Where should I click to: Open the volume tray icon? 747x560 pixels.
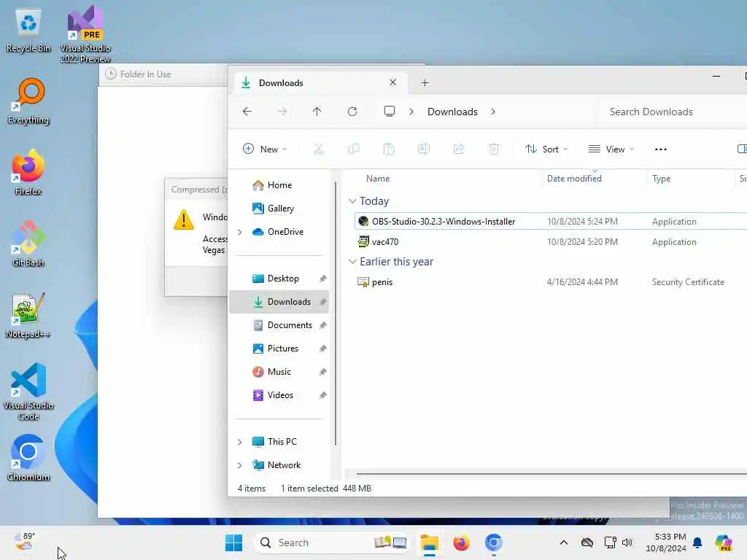click(x=627, y=542)
